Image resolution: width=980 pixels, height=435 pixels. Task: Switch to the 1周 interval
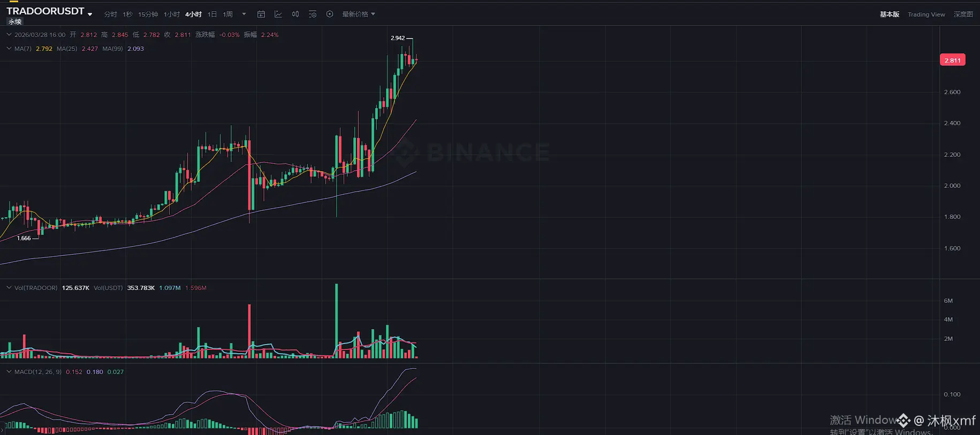[x=228, y=14]
